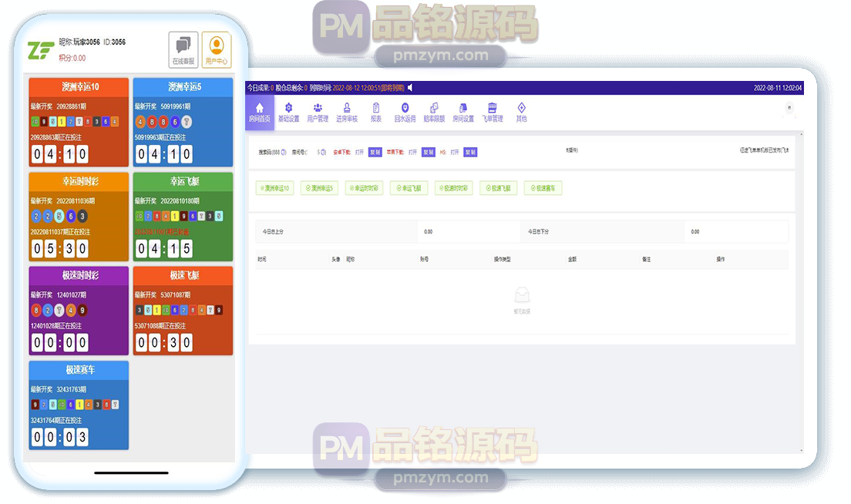Open the 极速飞艇 game card on phone
The image size is (851, 504).
click(x=183, y=311)
